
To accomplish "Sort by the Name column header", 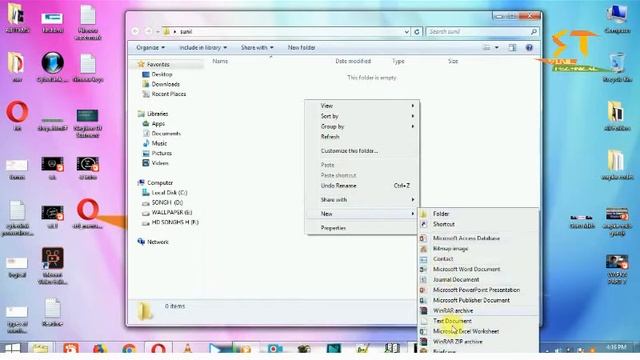I will click(220, 61).
